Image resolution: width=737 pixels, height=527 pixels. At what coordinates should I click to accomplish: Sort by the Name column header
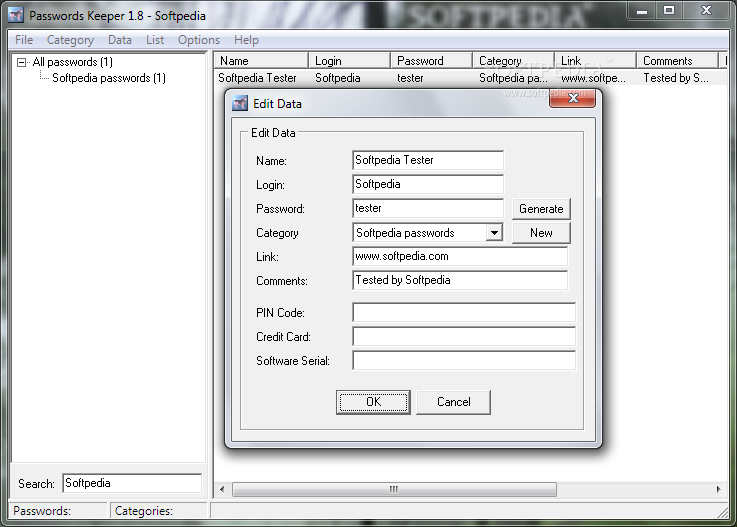click(261, 61)
